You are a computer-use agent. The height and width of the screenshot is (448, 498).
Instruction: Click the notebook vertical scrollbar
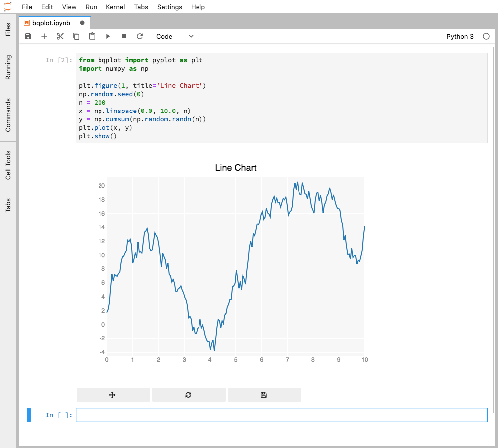tap(493, 229)
